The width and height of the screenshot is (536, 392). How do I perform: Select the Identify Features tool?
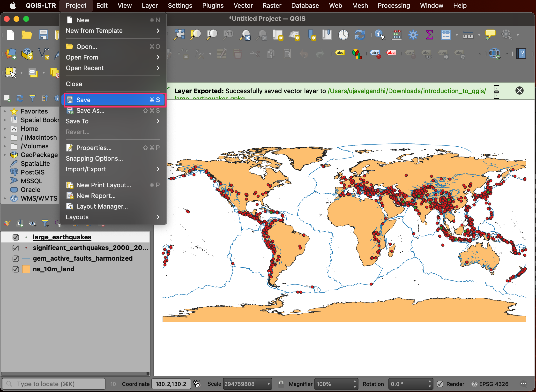pos(380,35)
